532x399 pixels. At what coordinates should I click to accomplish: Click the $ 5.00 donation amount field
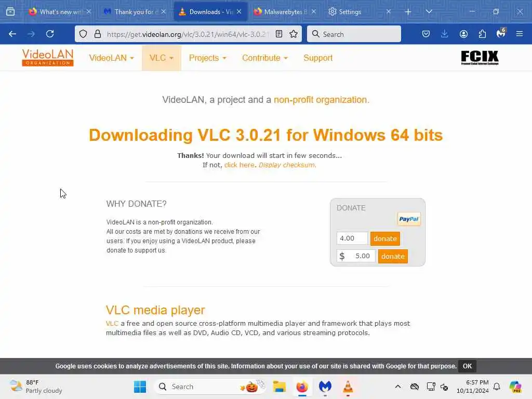coord(356,256)
